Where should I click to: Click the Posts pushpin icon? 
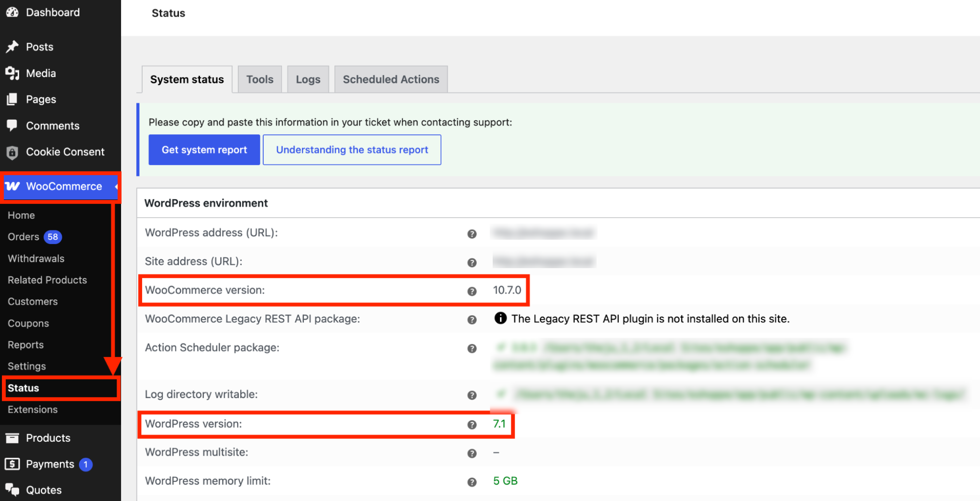[12, 47]
